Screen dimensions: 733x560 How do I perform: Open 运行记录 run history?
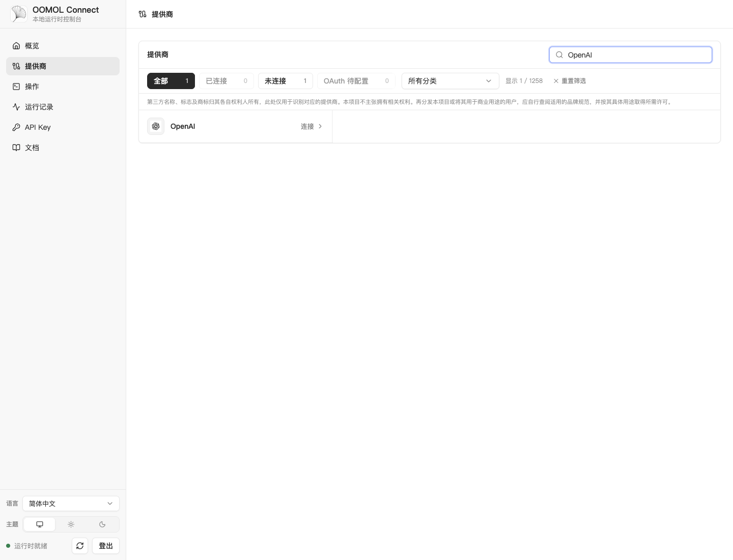point(63,107)
